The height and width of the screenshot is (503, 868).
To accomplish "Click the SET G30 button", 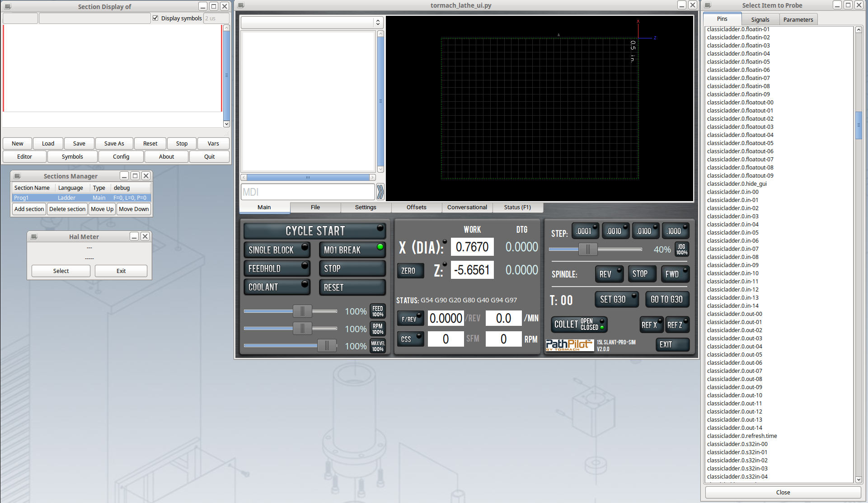I will (616, 299).
